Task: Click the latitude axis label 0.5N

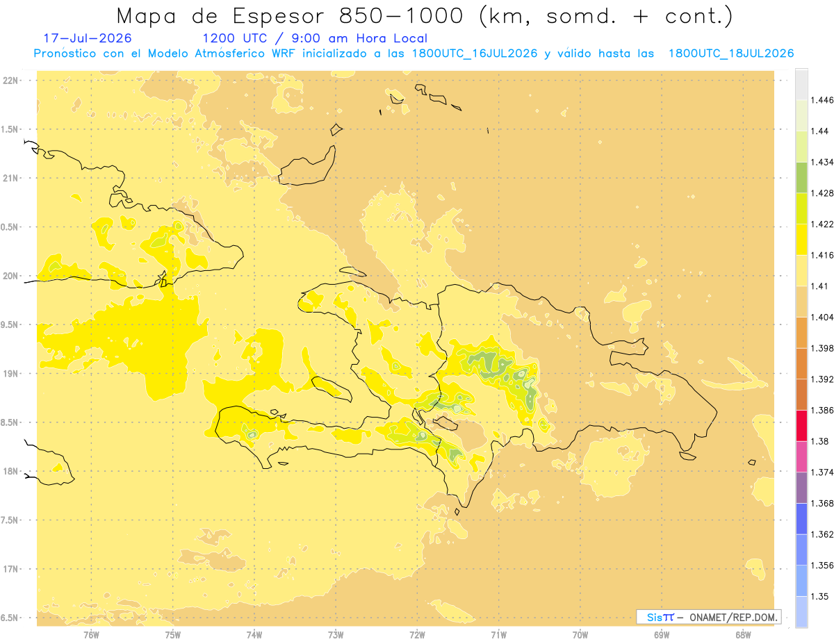Action: click(x=10, y=227)
